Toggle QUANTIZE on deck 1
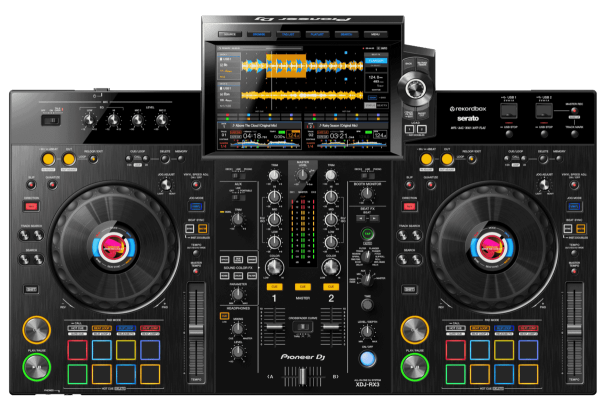The image size is (600, 407). pos(52,185)
